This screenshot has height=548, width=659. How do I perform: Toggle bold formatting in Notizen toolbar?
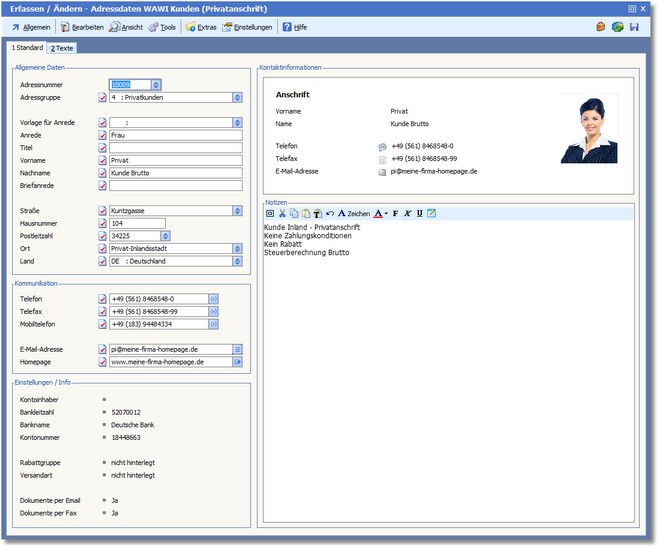[395, 213]
